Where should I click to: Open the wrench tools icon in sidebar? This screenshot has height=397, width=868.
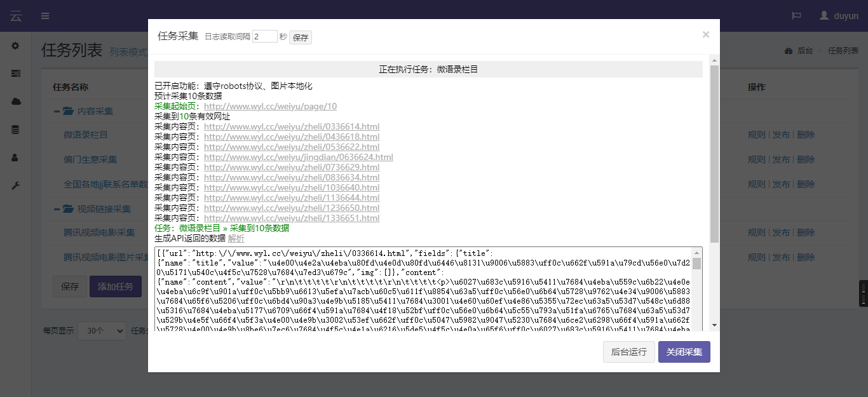(15, 185)
